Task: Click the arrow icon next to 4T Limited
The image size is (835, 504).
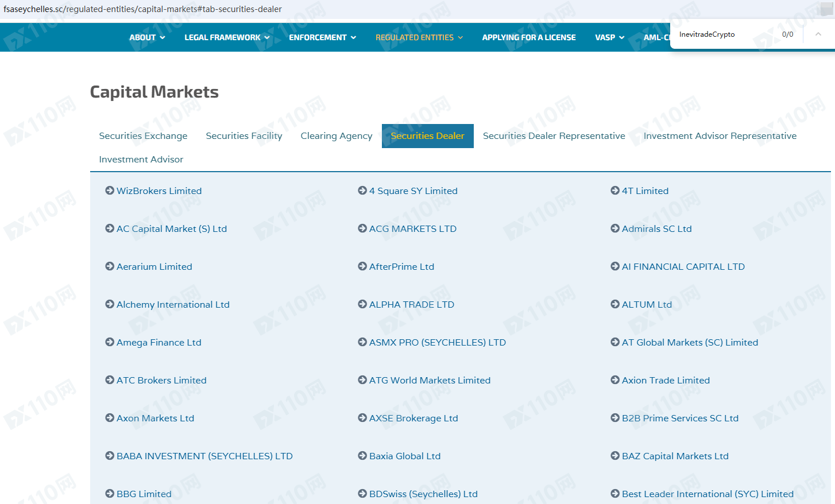Action: (x=615, y=191)
